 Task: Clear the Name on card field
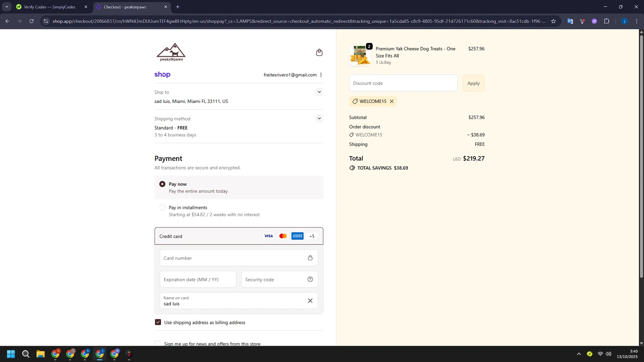point(310,301)
